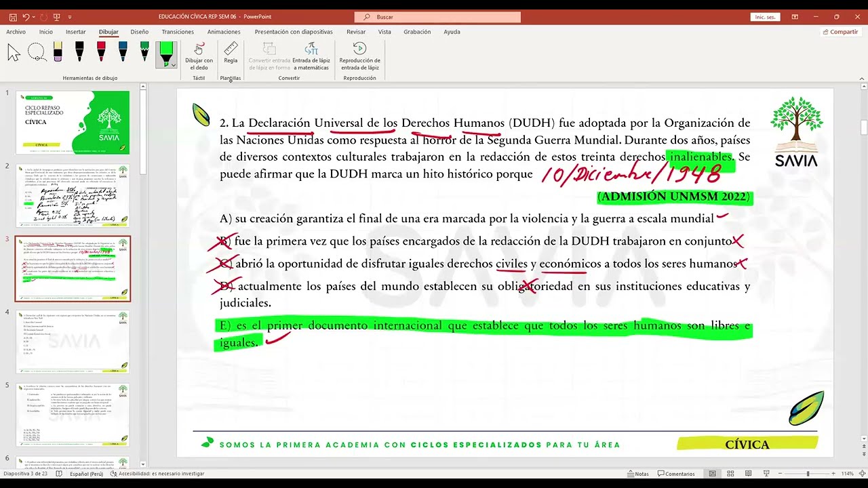
Task: Switch to Reading view
Action: tap(748, 474)
